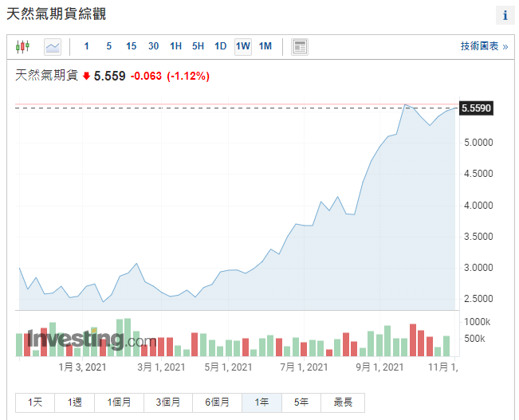519x420 pixels.
Task: Select the 1W weekly interval
Action: pyautogui.click(x=242, y=46)
